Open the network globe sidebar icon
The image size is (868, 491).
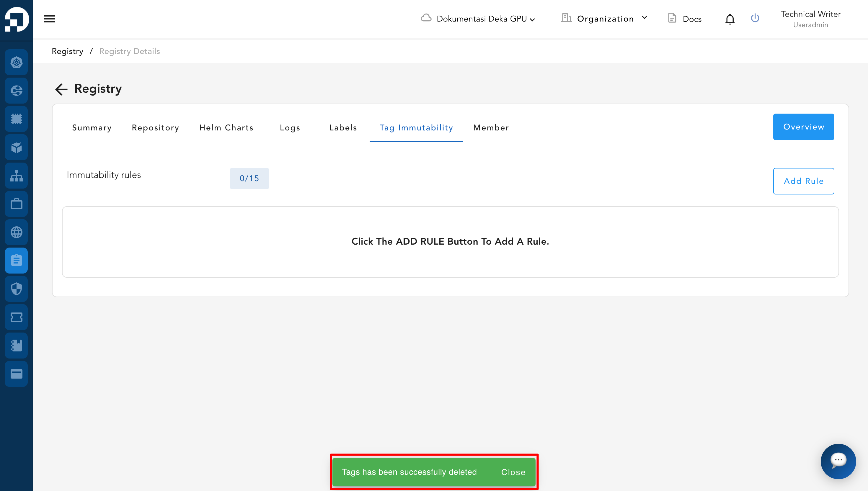16,232
